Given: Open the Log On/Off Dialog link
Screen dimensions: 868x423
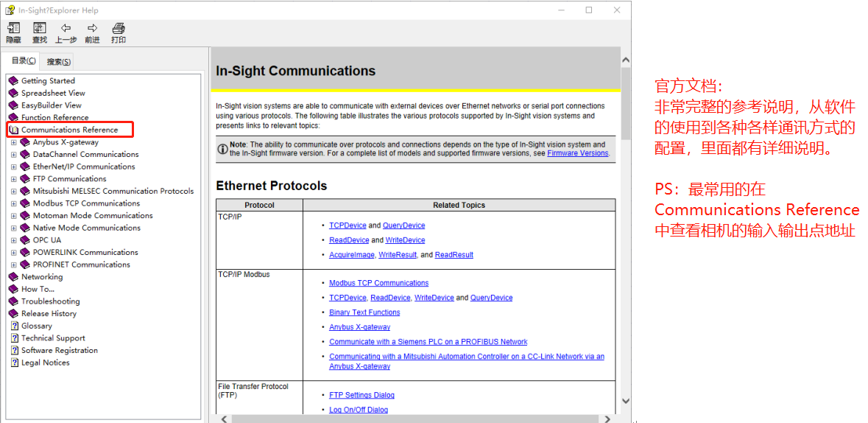Looking at the screenshot, I should point(358,410).
